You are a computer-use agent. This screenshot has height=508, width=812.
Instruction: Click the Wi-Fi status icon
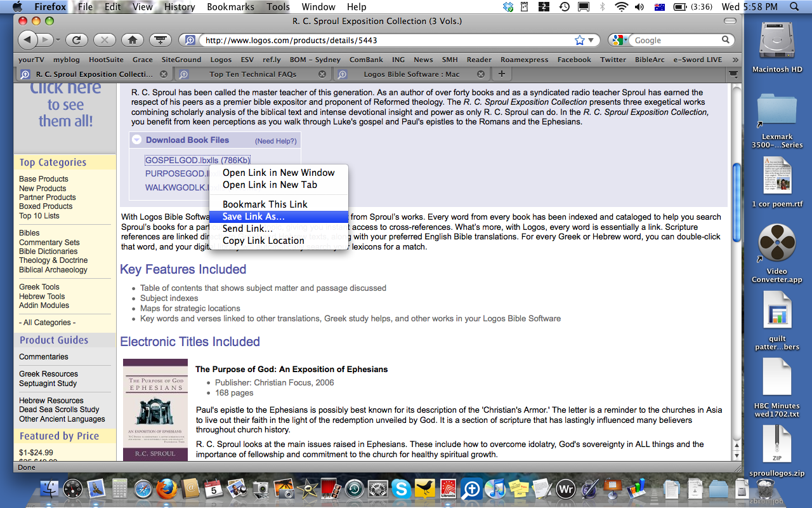tap(621, 7)
